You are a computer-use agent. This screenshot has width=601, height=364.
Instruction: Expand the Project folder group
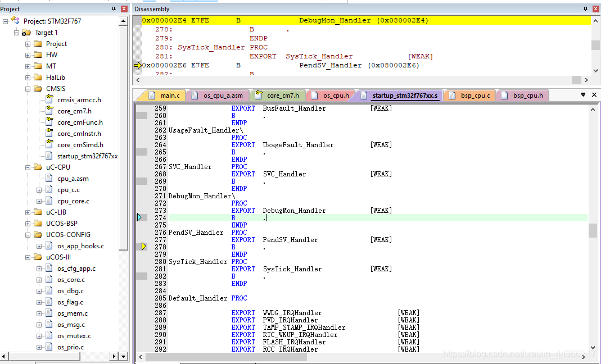(x=28, y=44)
